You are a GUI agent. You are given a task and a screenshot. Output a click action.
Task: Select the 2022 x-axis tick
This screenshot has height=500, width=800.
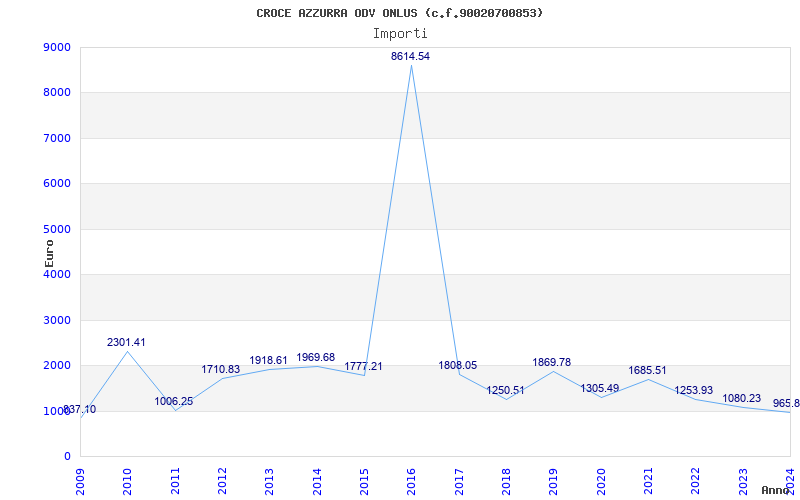(695, 482)
